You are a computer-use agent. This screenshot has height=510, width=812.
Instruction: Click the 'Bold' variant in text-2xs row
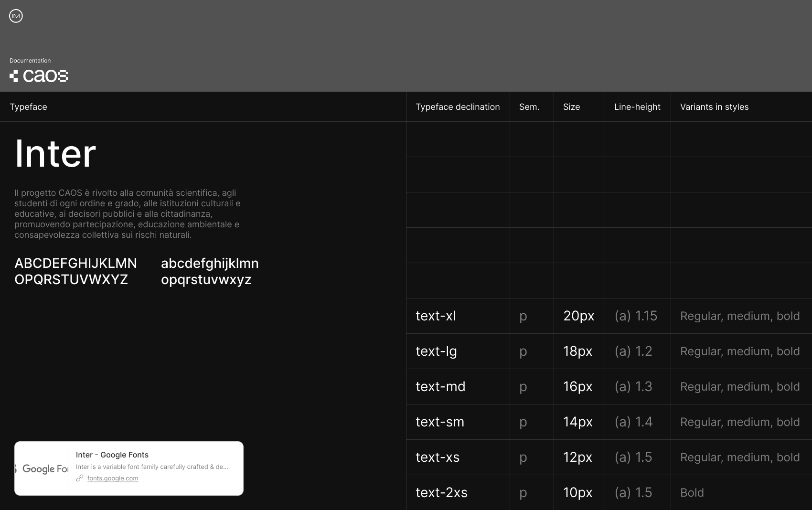pos(692,493)
